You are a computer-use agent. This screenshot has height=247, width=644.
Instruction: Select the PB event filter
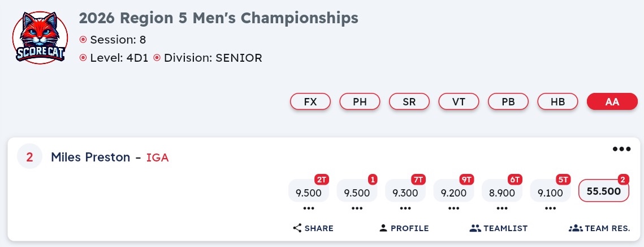click(x=508, y=102)
